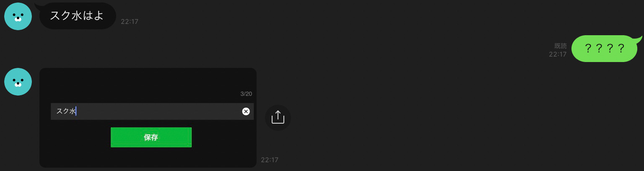This screenshot has width=644, height=171.
Task: Open the sender avatar beside the image message
Action: 18,82
